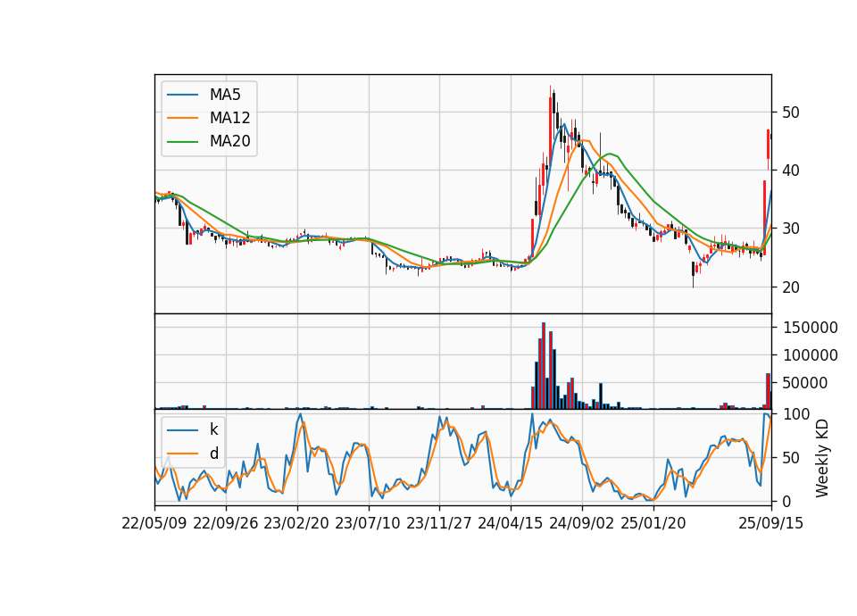Click the MA20 legend label

229,141
